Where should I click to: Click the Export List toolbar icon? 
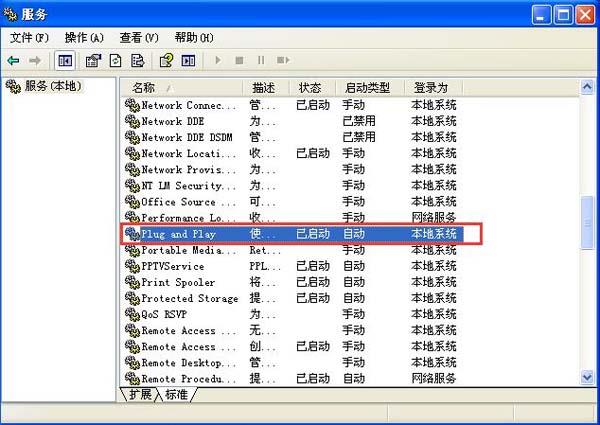136,60
